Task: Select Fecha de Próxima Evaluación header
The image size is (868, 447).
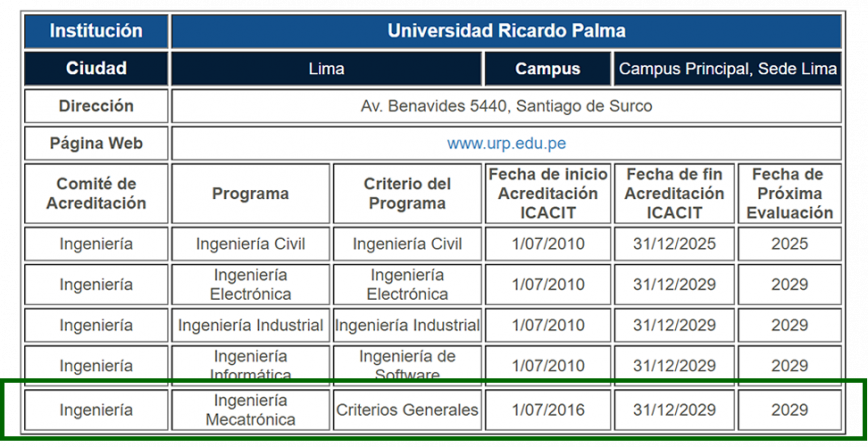Action: pos(789,193)
